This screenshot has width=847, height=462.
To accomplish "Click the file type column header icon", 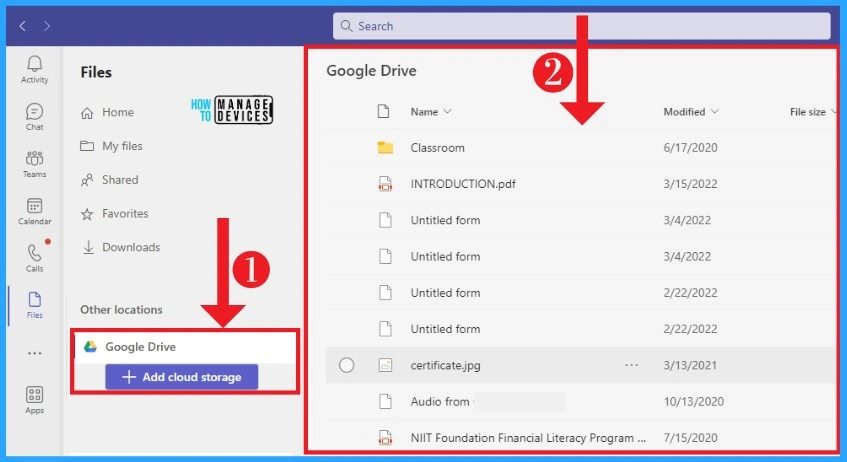I will click(x=384, y=111).
